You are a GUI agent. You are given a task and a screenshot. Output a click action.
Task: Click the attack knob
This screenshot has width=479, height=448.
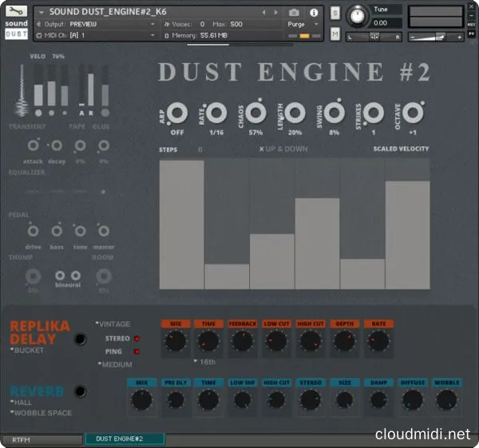[x=33, y=145]
